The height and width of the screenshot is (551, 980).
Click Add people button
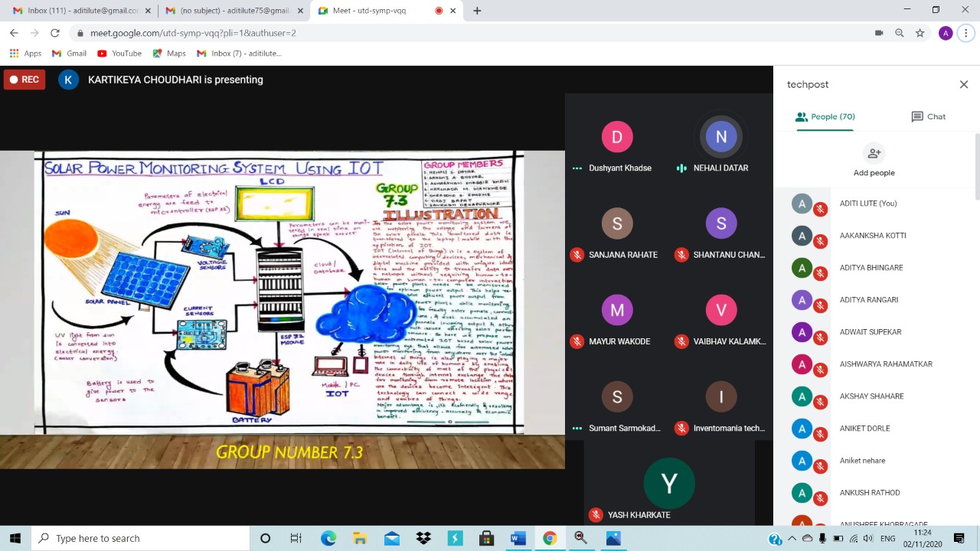pos(874,160)
